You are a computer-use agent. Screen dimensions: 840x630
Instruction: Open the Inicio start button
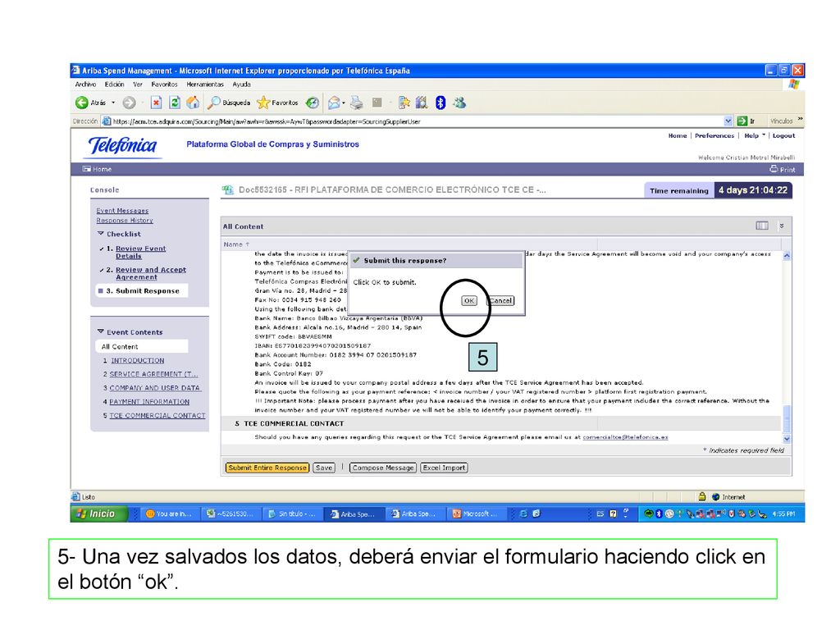coord(99,514)
